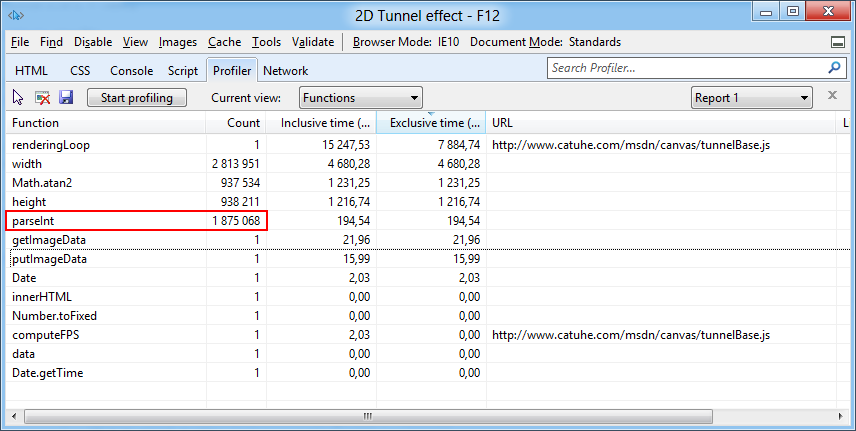Open the Current view Functions dropdown
The height and width of the screenshot is (431, 856).
[x=361, y=98]
